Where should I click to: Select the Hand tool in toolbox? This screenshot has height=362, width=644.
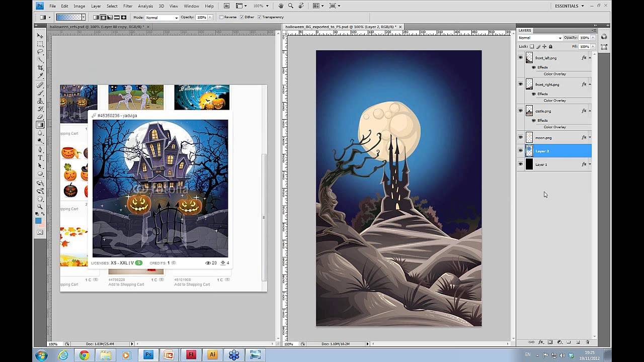click(40, 199)
